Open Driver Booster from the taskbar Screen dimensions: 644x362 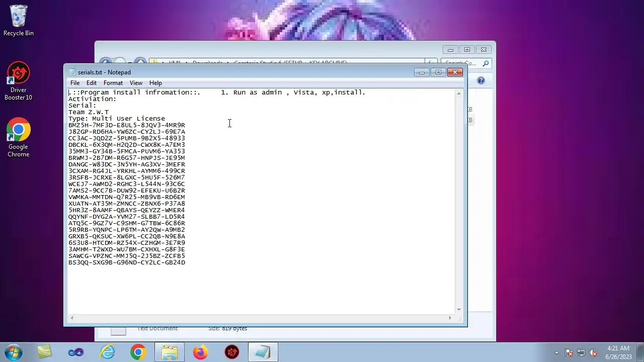click(x=232, y=352)
